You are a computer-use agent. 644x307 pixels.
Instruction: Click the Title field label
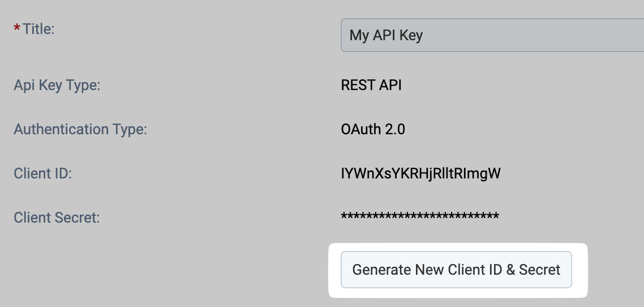[x=38, y=29]
